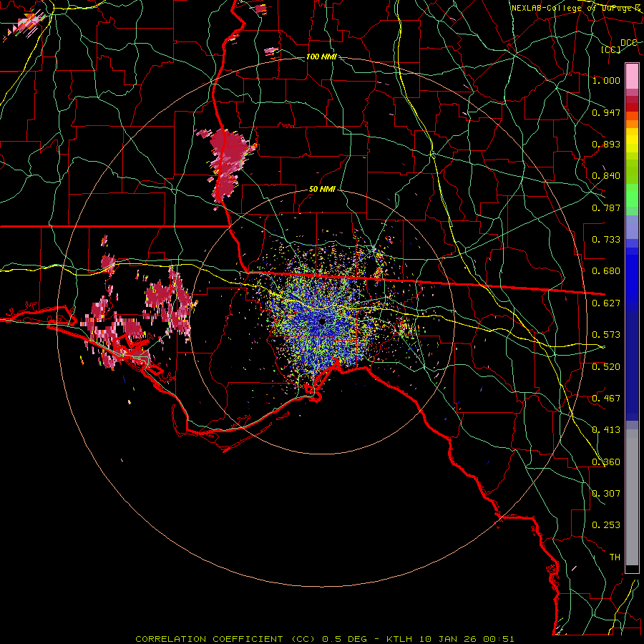Click the 0.947 scale value
Screen dimensions: 644x644
pyautogui.click(x=606, y=112)
